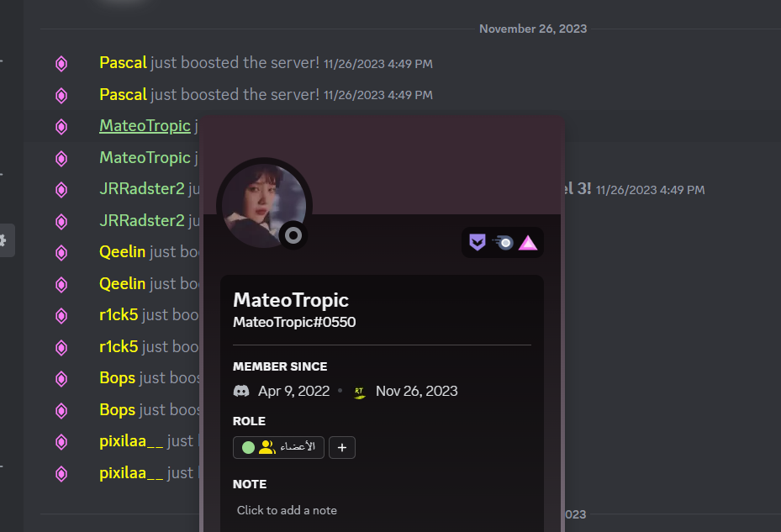This screenshot has height=532, width=781.
Task: Open MateoTropic's profile avatar
Action: [x=264, y=206]
